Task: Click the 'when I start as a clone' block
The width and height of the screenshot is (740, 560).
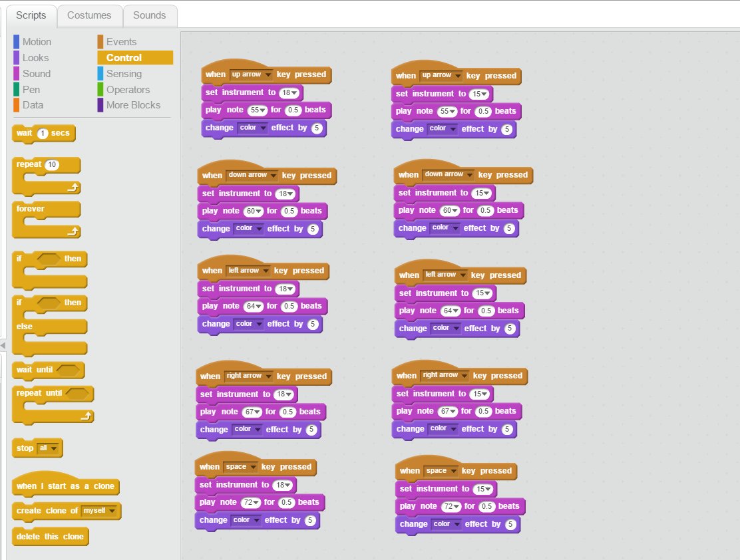Action: click(x=65, y=486)
